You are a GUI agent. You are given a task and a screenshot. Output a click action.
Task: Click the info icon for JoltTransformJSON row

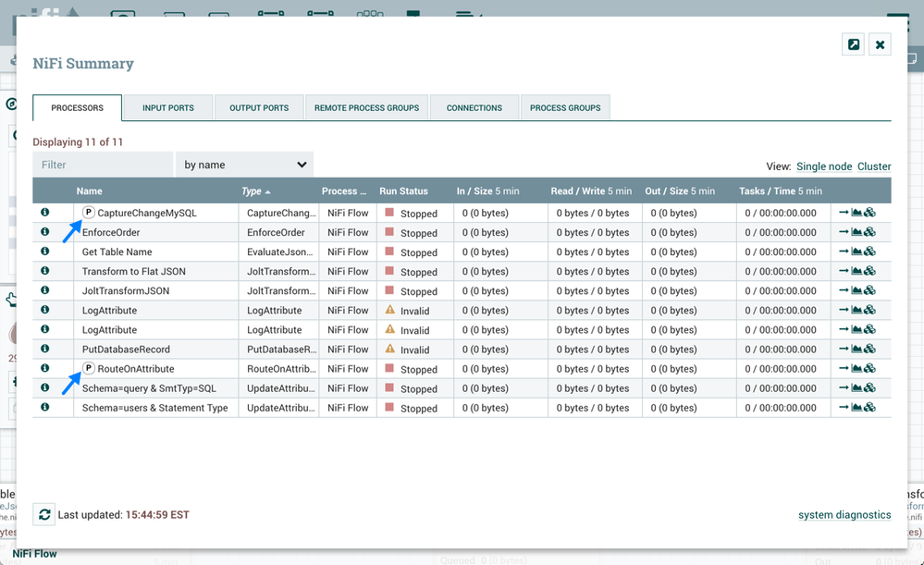tap(44, 290)
